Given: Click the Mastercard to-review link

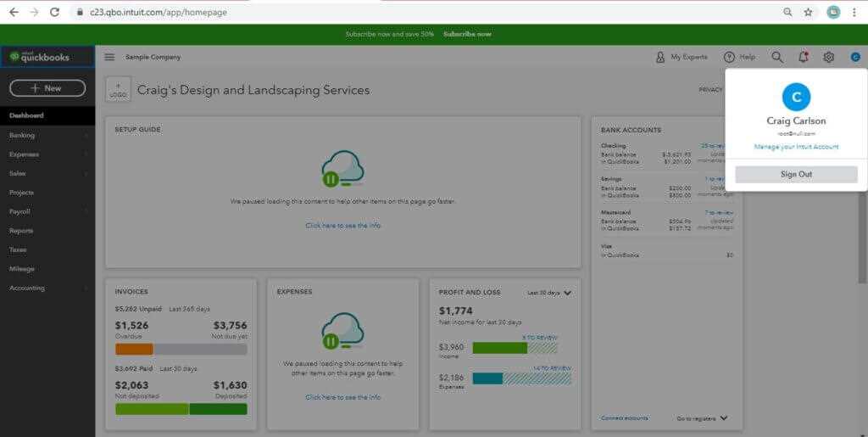Looking at the screenshot, I should point(719,213).
